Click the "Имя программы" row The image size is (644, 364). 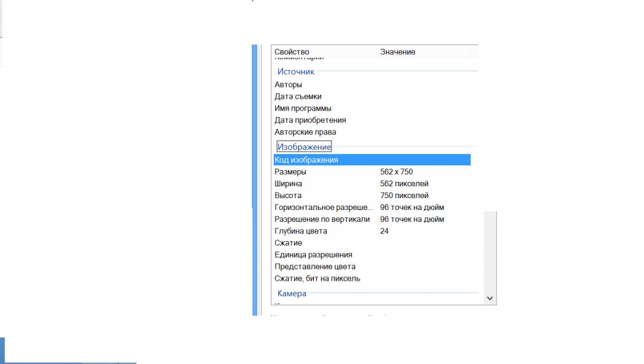[303, 108]
